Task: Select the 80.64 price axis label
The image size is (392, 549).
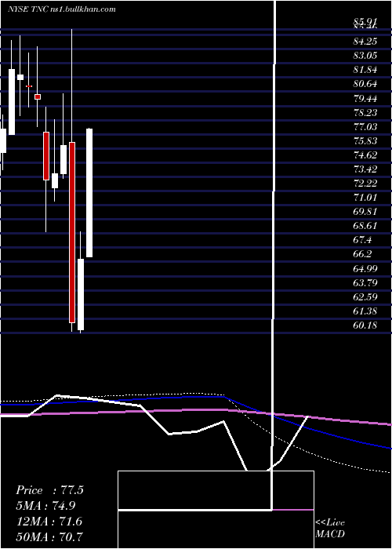Action: coord(365,84)
